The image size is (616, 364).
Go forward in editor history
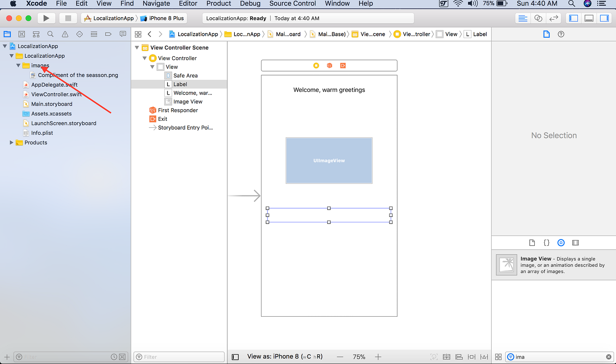161,34
